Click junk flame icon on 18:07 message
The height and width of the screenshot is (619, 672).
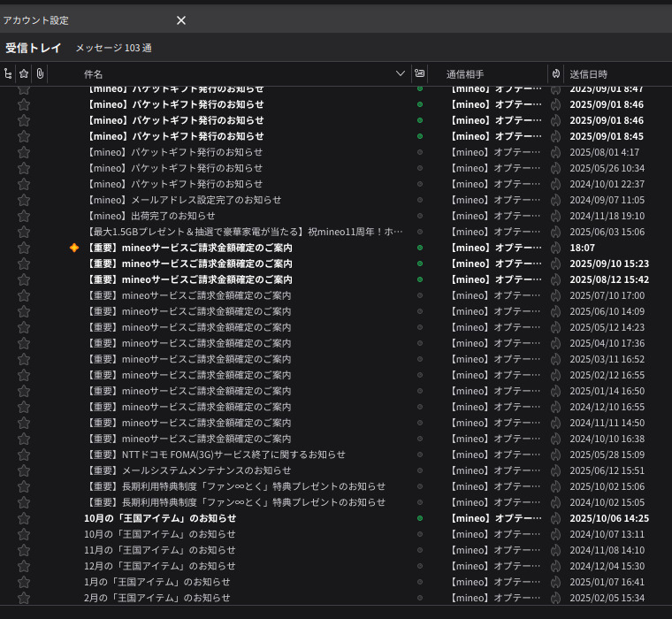555,248
